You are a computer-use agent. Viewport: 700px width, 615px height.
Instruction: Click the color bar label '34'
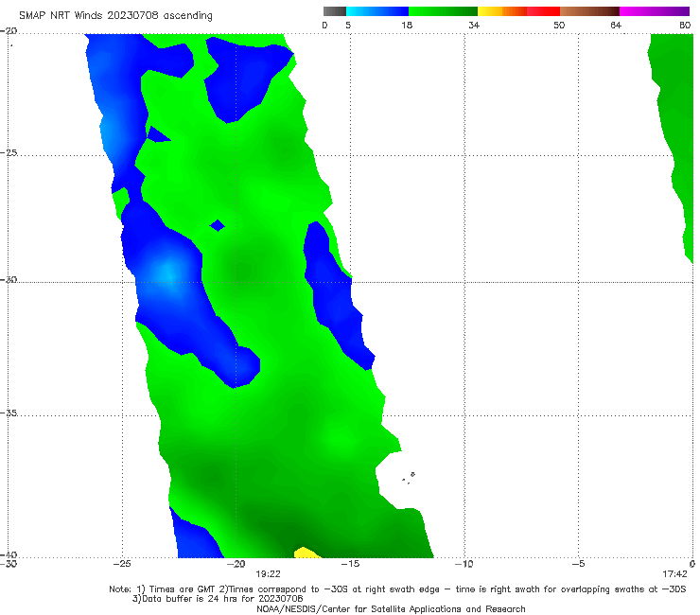(474, 25)
